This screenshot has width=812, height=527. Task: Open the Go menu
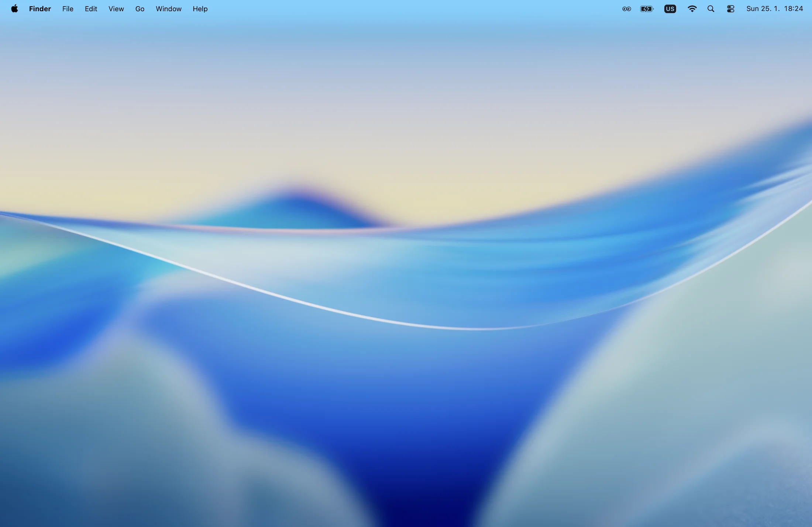pyautogui.click(x=140, y=9)
